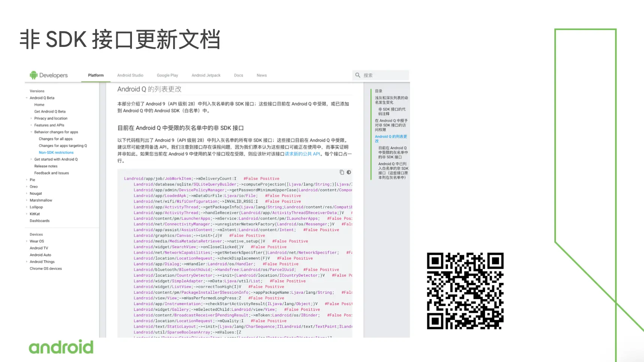Click the 请求新的公共 API link
The image size is (644, 362).
pyautogui.click(x=302, y=154)
